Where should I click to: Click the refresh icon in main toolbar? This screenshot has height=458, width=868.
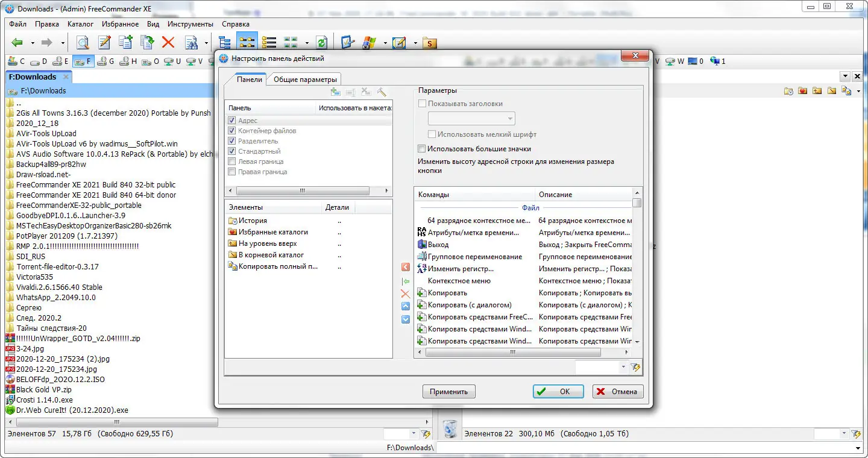(321, 42)
